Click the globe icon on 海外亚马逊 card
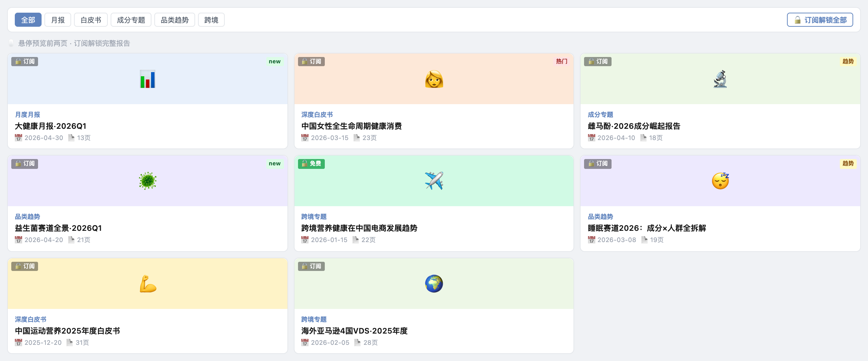Image resolution: width=868 pixels, height=361 pixels. (x=434, y=284)
